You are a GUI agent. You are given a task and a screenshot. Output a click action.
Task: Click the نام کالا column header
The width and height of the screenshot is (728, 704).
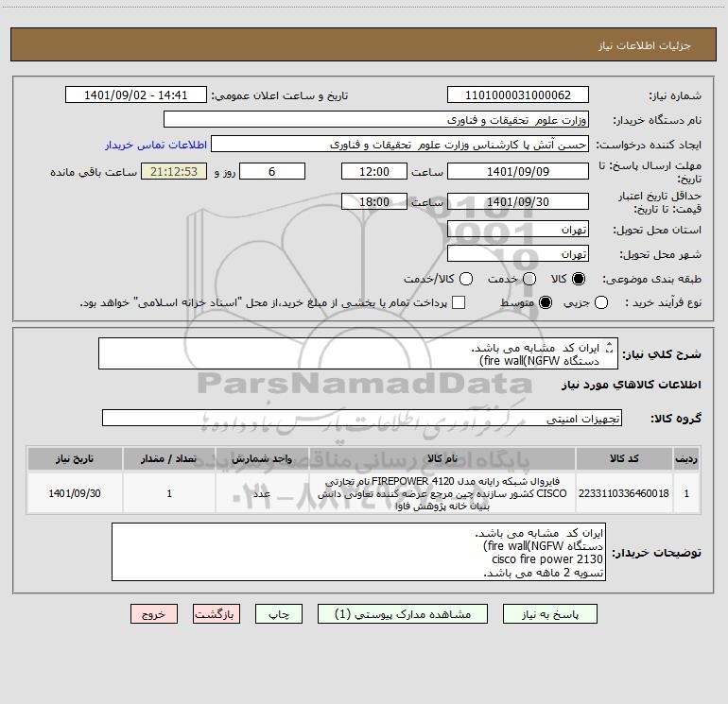pyautogui.click(x=442, y=458)
